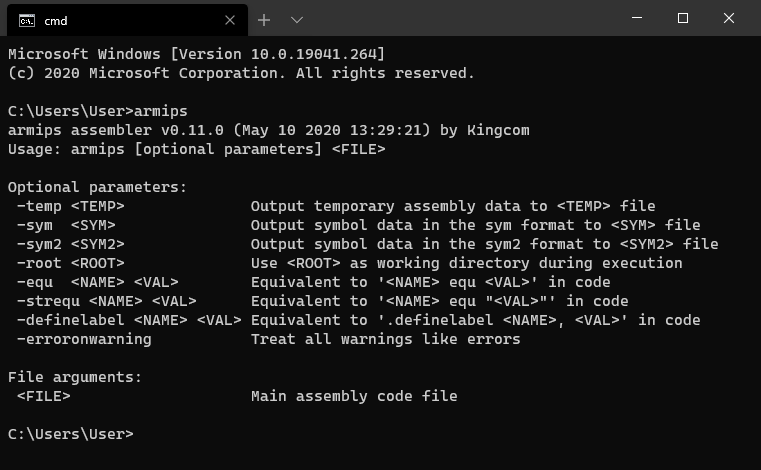Select the cmd tab title
This screenshot has height=470, width=761.
[56, 21]
